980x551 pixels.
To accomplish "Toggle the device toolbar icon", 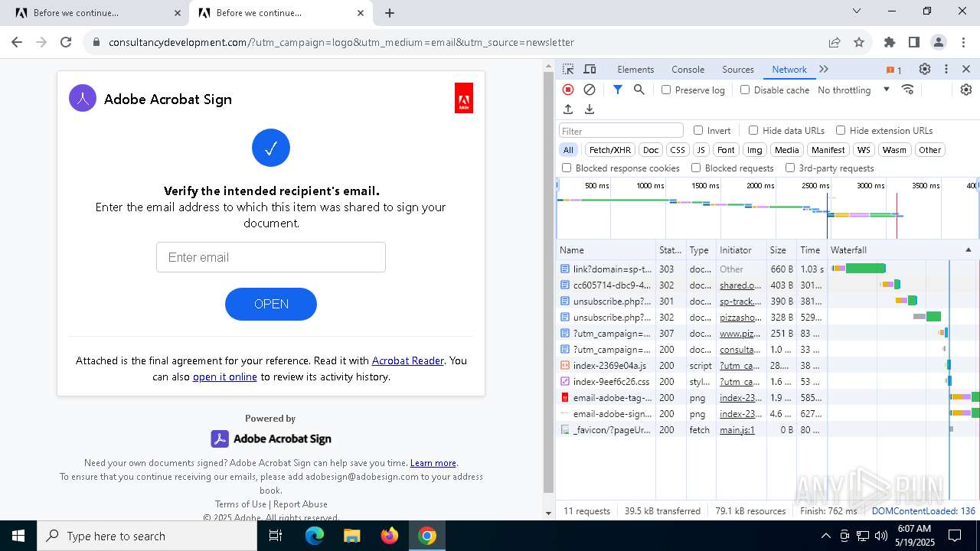I will [x=590, y=69].
